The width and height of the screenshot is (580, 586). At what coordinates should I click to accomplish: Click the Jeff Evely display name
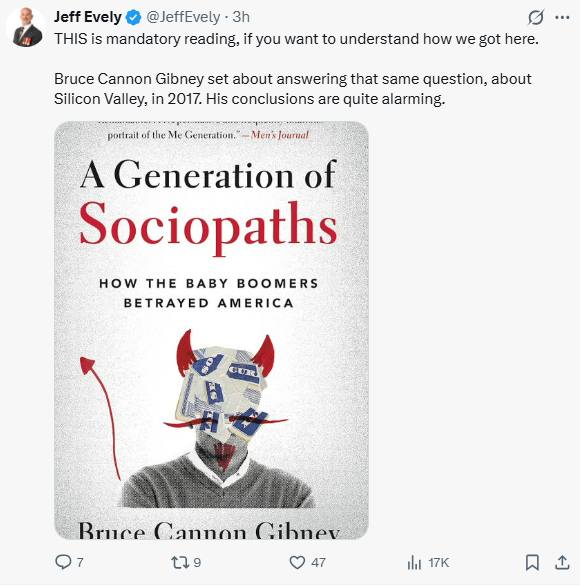click(x=87, y=17)
